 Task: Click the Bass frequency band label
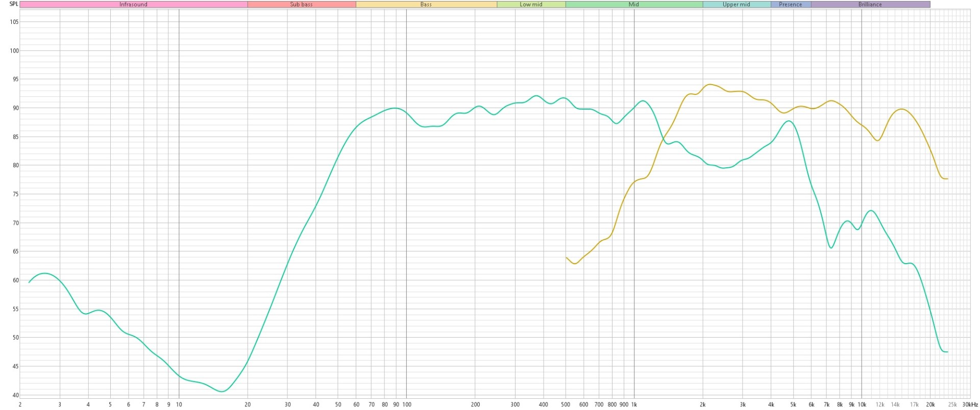426,5
